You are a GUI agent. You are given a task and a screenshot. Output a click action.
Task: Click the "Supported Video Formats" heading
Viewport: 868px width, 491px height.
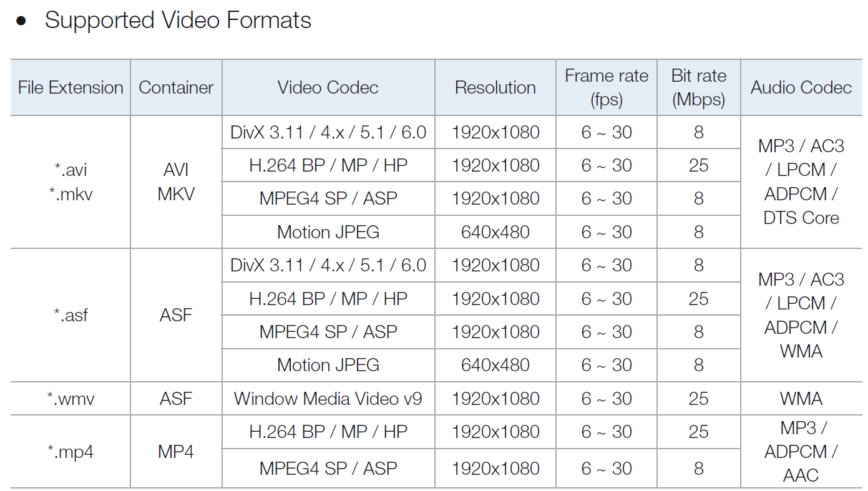(178, 20)
